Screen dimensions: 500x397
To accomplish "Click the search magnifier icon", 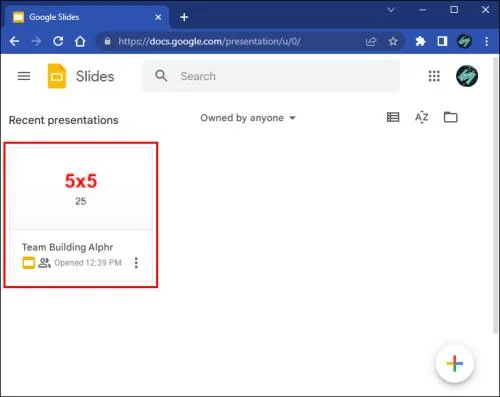I will pos(161,76).
